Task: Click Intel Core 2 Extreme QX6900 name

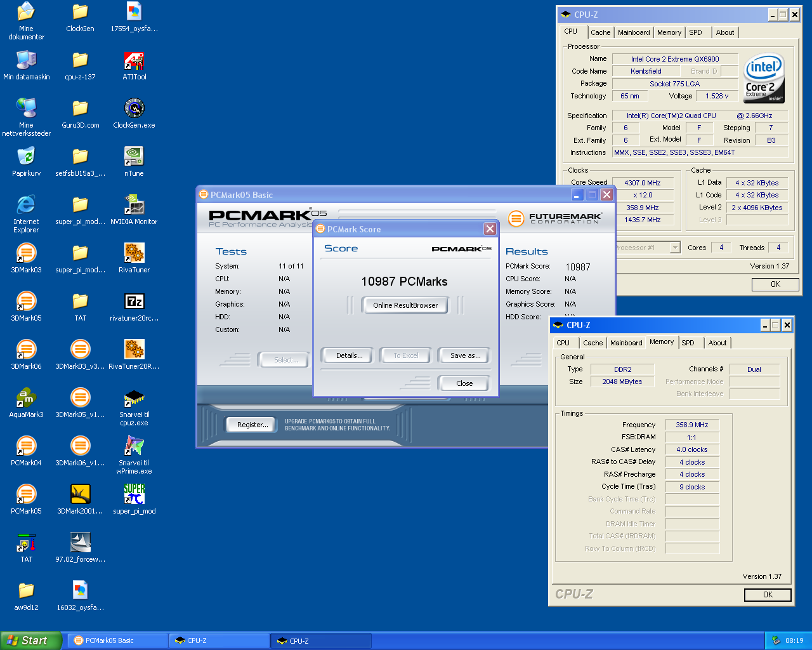Action: (675, 59)
